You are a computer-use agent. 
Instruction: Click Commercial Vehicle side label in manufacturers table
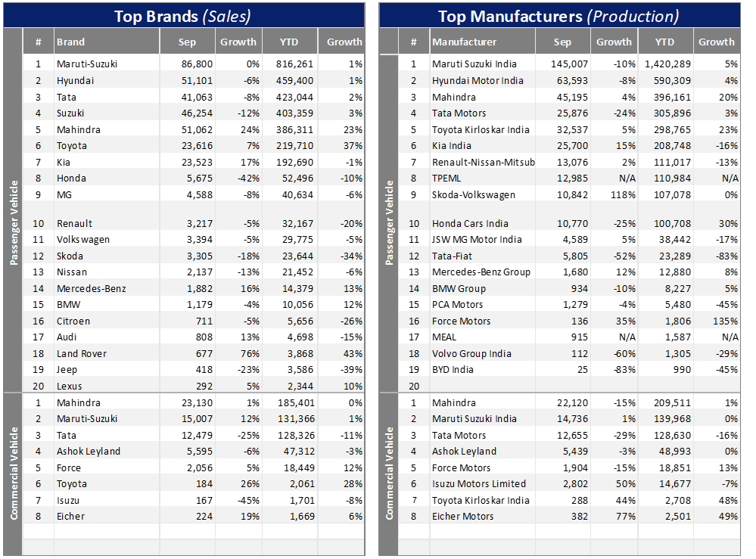pos(389,473)
